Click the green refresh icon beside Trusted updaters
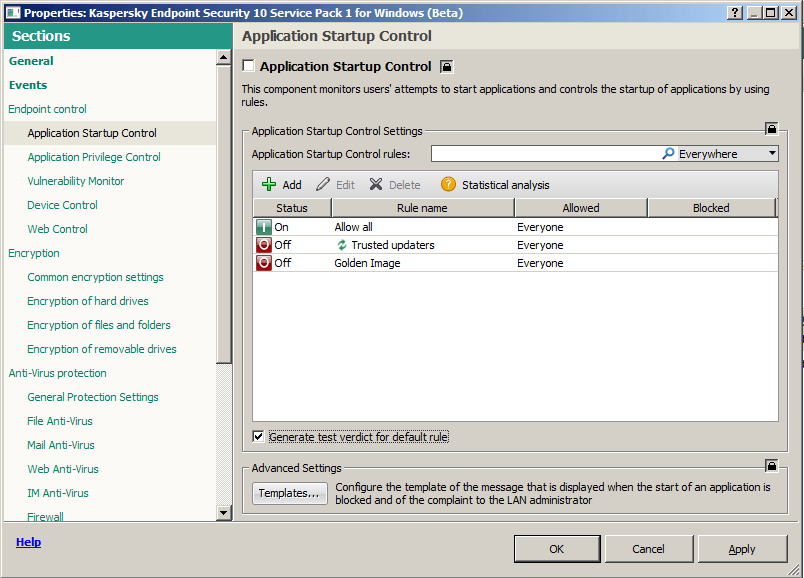Image resolution: width=804 pixels, height=578 pixels. [341, 245]
